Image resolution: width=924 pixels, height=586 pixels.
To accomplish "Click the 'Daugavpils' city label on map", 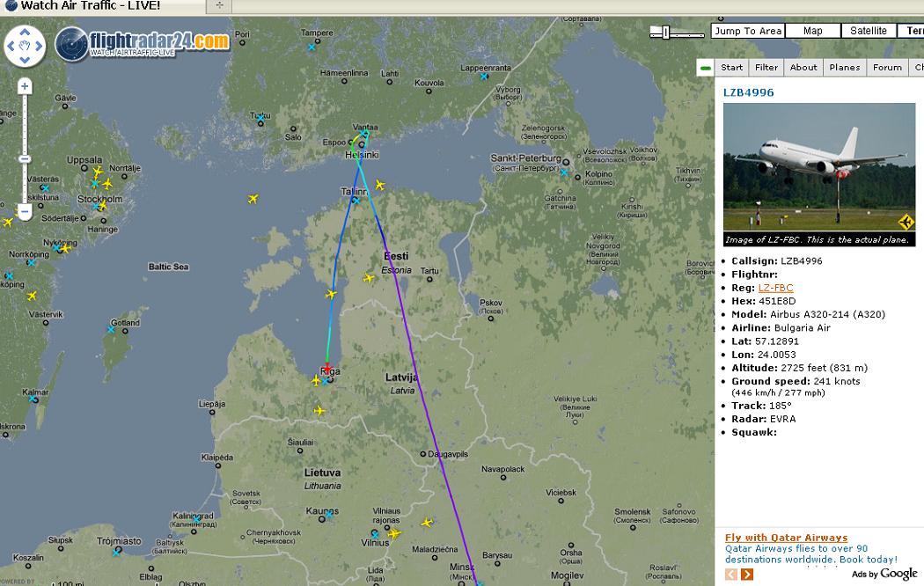I will pos(448,454).
